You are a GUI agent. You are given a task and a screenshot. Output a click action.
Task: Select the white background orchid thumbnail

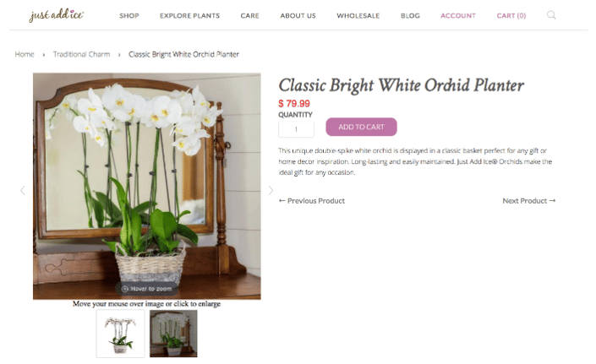pos(121,334)
